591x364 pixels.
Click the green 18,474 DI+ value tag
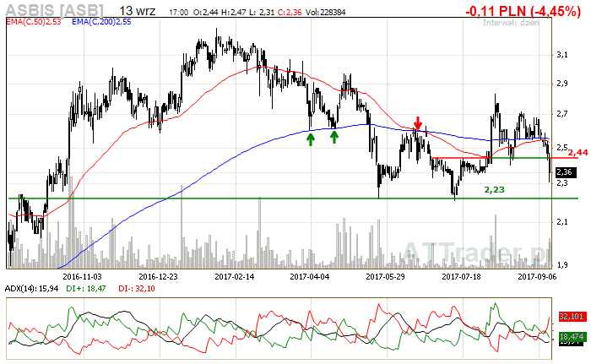(572, 336)
